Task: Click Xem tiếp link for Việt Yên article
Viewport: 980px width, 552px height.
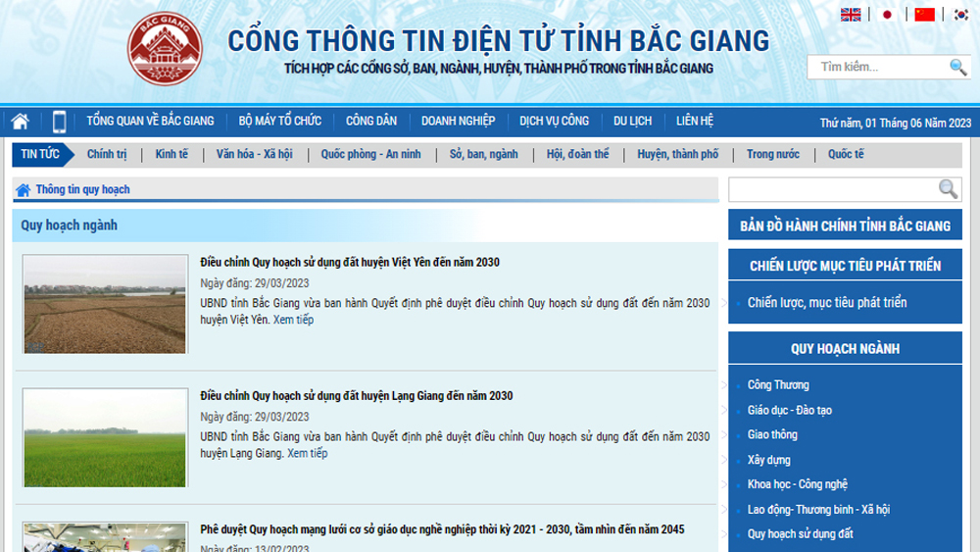Action: pos(293,320)
